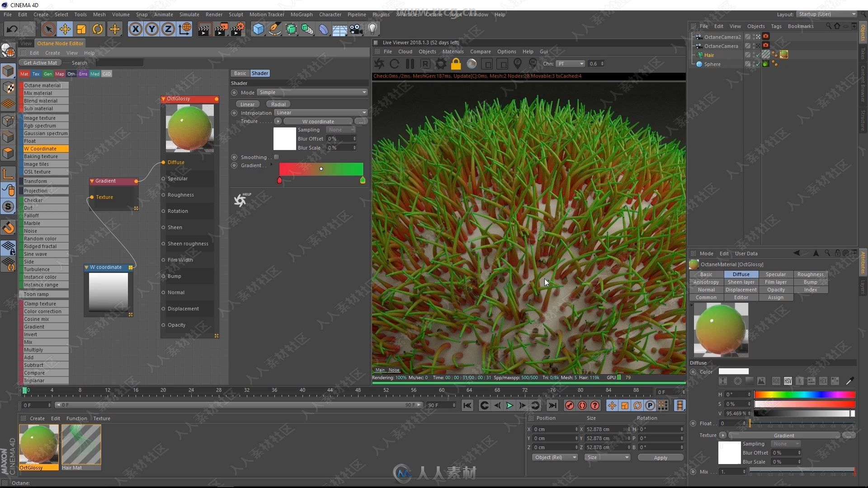Screen dimensions: 868x488
Task: Switch to Octane Node Editor tab
Action: [60, 43]
